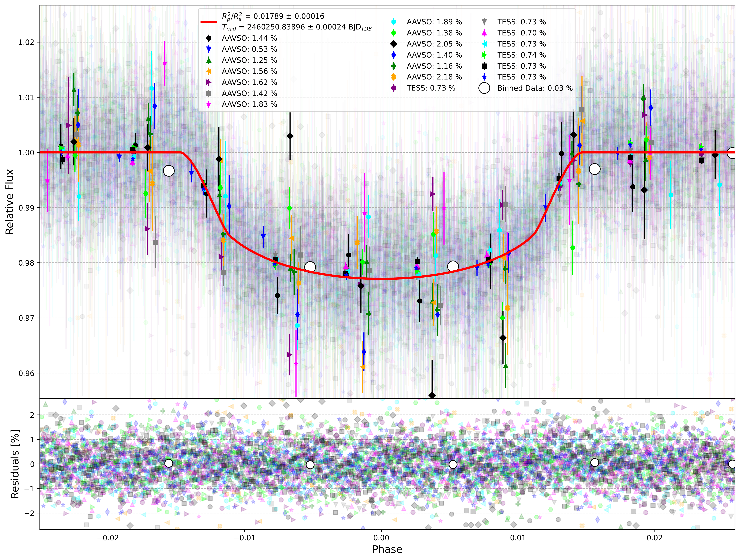Image resolution: width=740 pixels, height=560 pixels.
Task: Select gray square marker for AAVSO 1.42 %
Action: (x=209, y=93)
